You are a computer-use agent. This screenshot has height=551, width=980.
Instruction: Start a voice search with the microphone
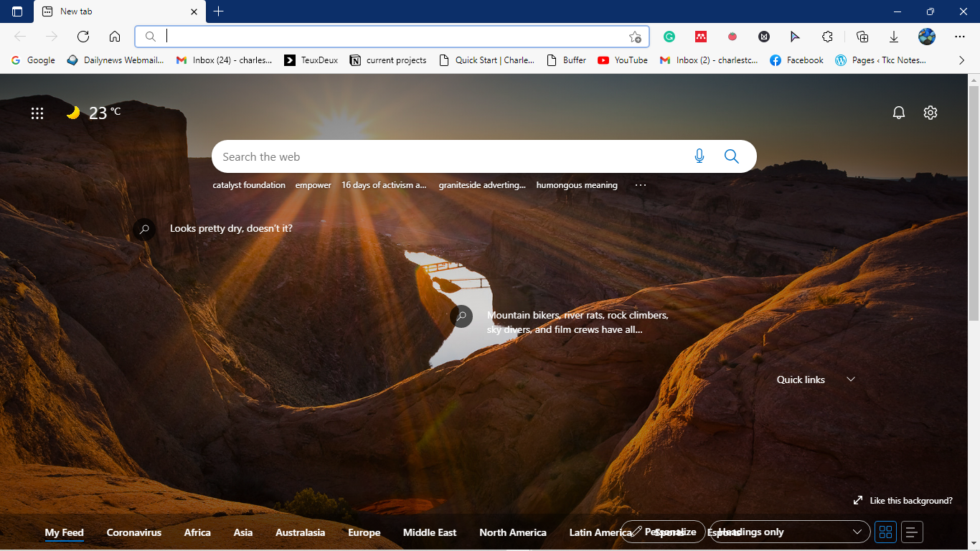(x=699, y=156)
